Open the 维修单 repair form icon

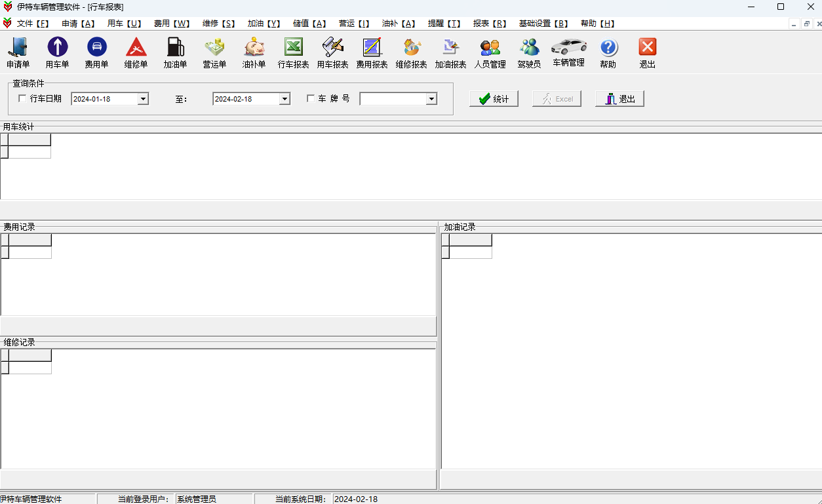(x=136, y=53)
